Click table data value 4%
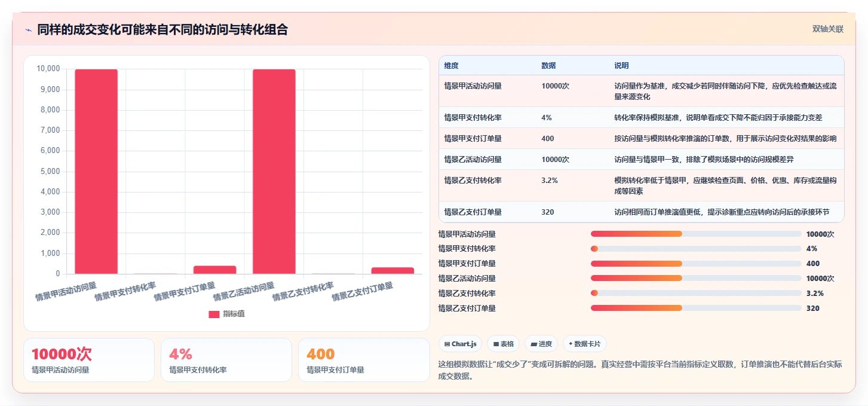Viewport: 868px width, 406px height. pyautogui.click(x=547, y=118)
